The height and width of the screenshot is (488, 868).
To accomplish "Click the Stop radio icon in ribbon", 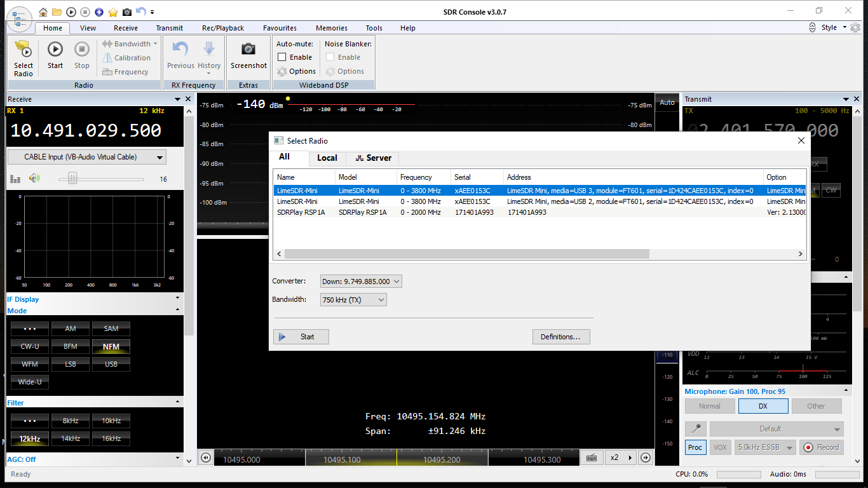I will click(82, 49).
